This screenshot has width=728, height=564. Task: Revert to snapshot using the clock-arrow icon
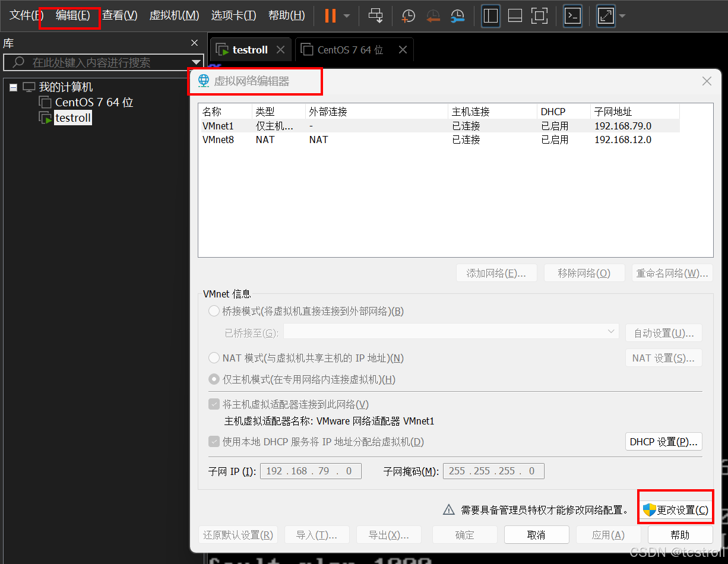[433, 16]
